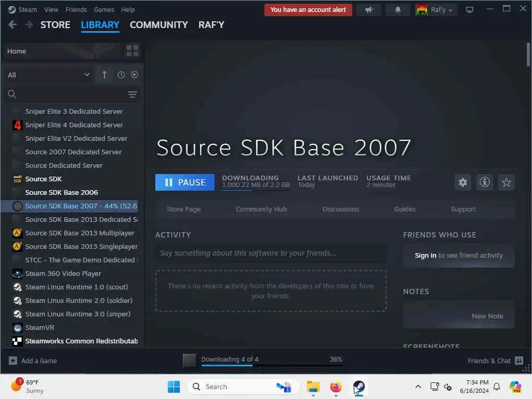Open the Help menu
The height and width of the screenshot is (399, 532).
(x=128, y=9)
